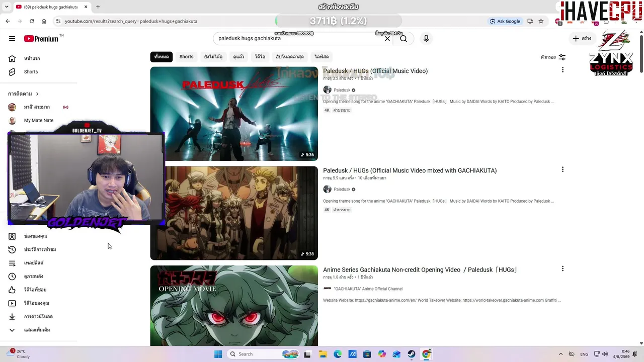The image size is (644, 362).
Task: Click the คำบรรยาย (subtitles) badge on first result
Action: tap(342, 111)
